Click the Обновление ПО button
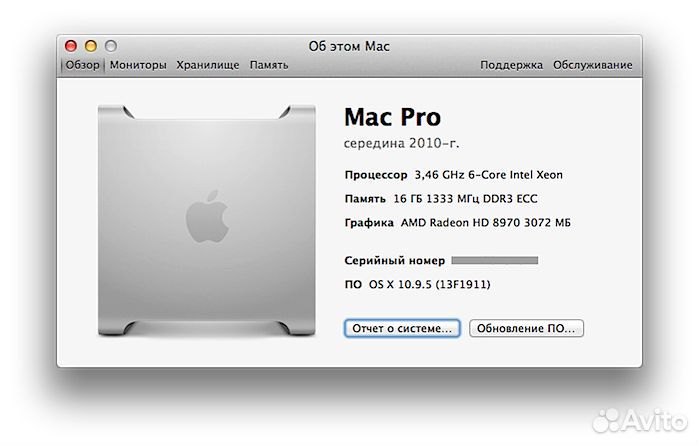Image resolution: width=699 pixels, height=446 pixels. 526,328
